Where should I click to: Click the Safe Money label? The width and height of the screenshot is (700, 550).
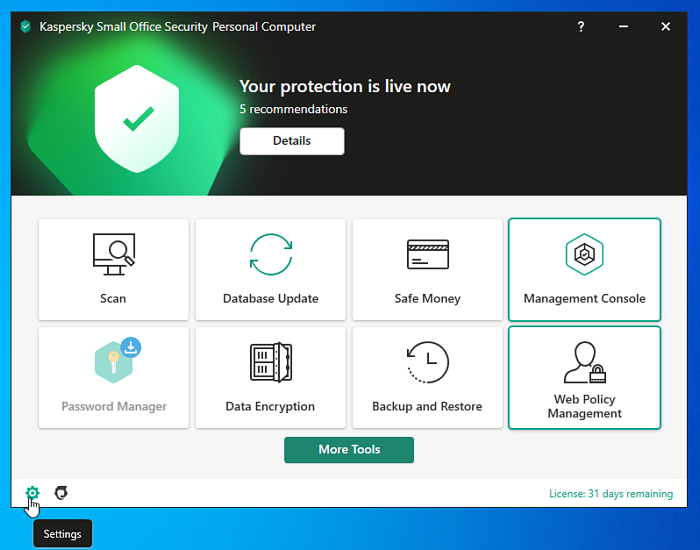(x=427, y=298)
